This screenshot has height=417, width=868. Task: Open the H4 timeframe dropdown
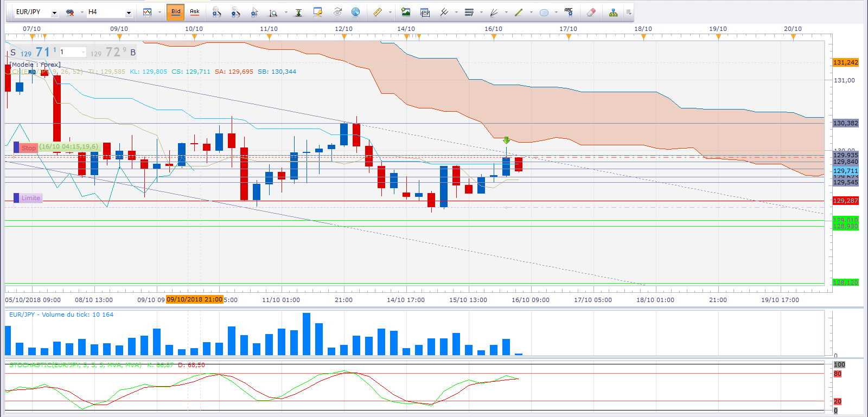click(x=129, y=12)
